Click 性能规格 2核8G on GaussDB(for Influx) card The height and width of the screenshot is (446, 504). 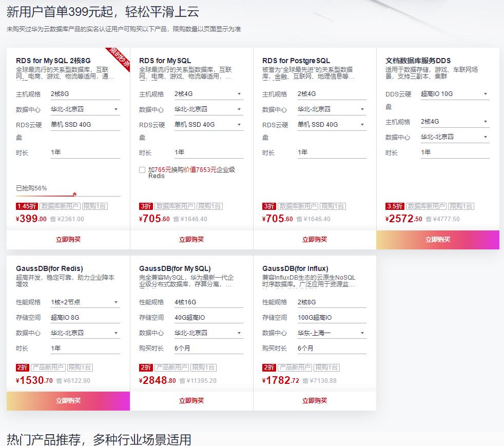pos(332,302)
